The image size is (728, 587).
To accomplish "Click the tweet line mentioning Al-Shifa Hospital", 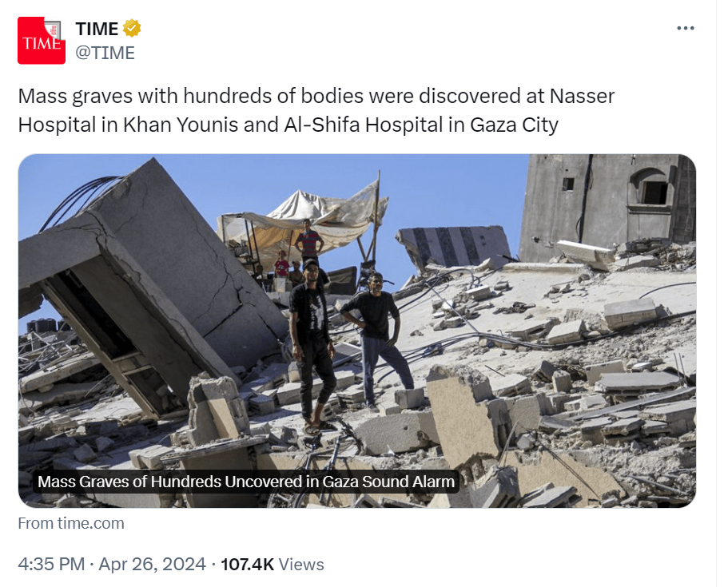I will [288, 125].
